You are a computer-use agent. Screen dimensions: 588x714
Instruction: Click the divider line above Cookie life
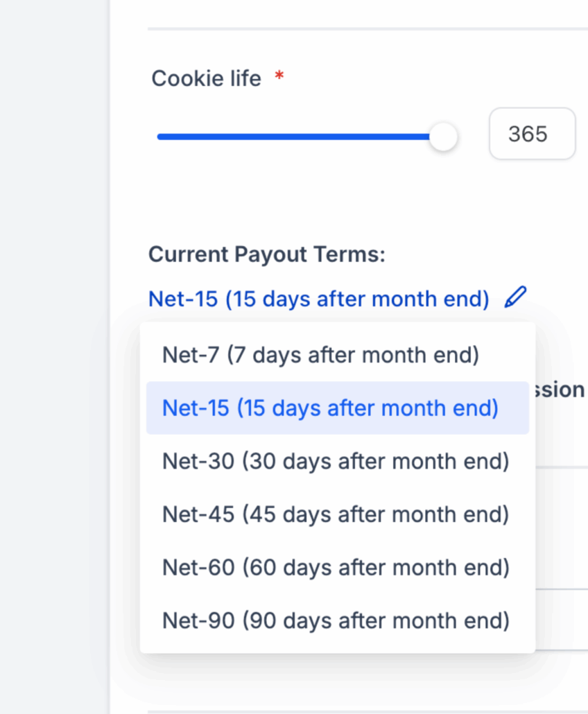click(367, 28)
